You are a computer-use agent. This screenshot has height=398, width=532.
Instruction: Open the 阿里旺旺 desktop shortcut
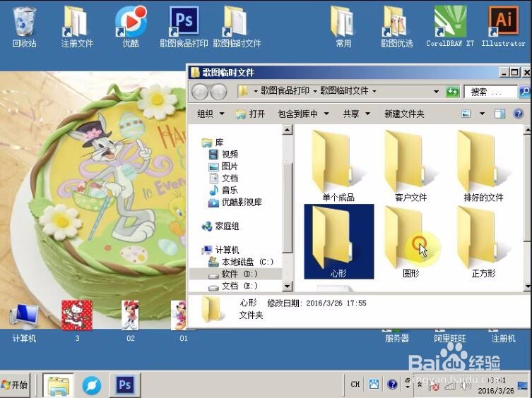tap(450, 337)
